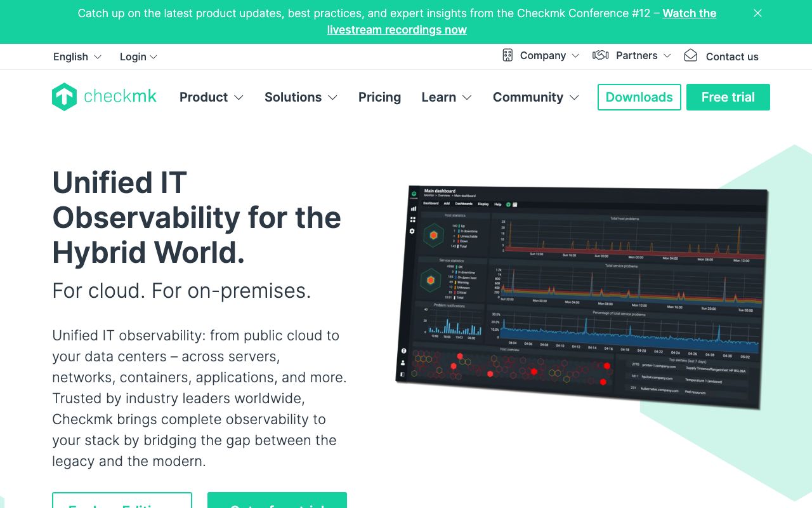Open the Community menu
Viewport: 812px width, 508px height.
528,97
